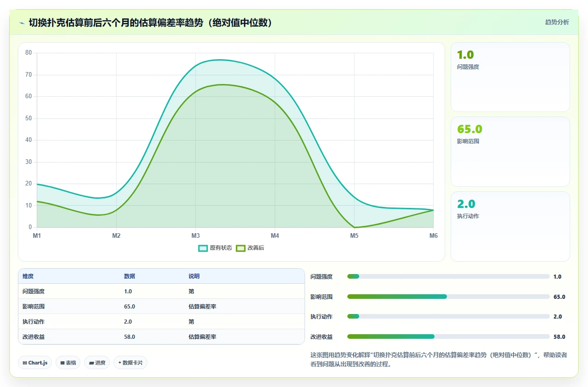Click the 表格 tag chip
Screen dimensions: 588x387
pos(68,363)
